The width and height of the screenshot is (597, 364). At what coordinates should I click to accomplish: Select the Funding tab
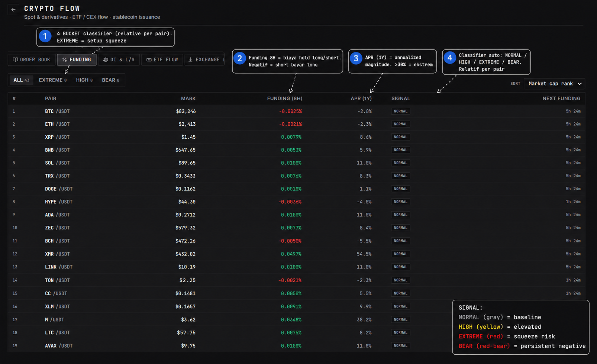click(77, 59)
